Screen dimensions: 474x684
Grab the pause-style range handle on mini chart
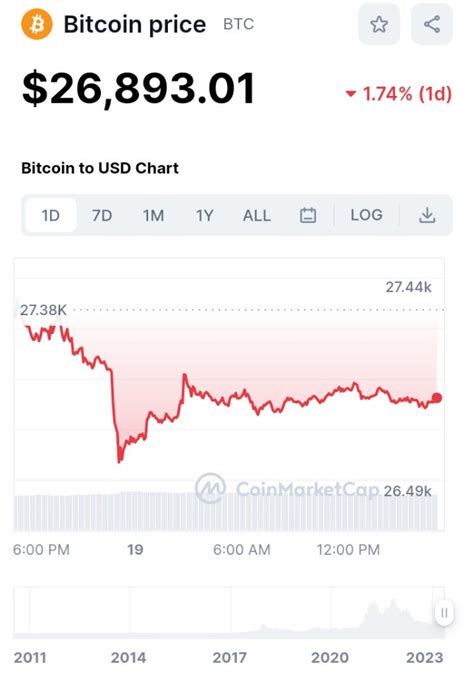coord(444,613)
